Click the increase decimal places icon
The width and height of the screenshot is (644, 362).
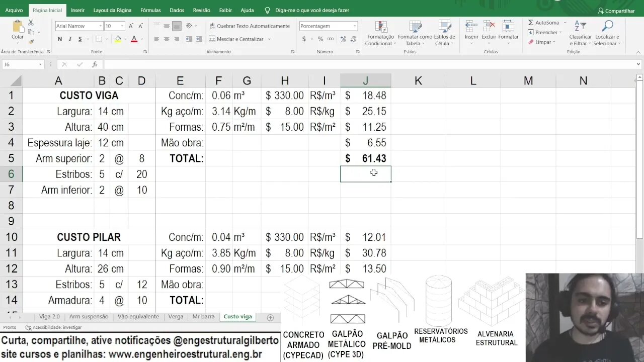tap(343, 39)
